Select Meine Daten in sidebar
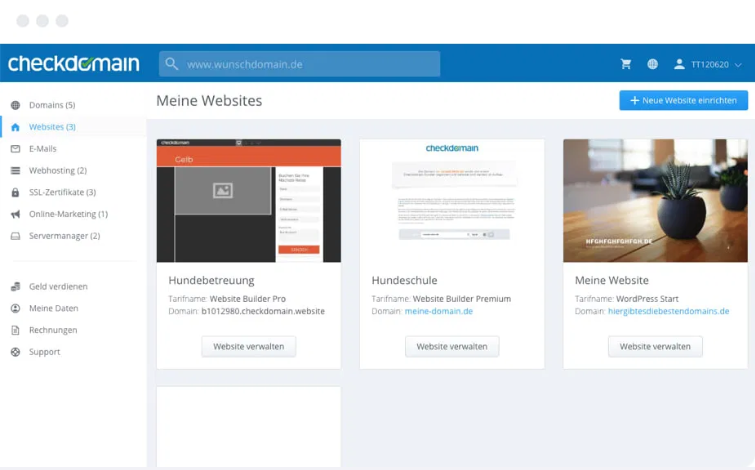The height and width of the screenshot is (470, 755). pyautogui.click(x=53, y=308)
